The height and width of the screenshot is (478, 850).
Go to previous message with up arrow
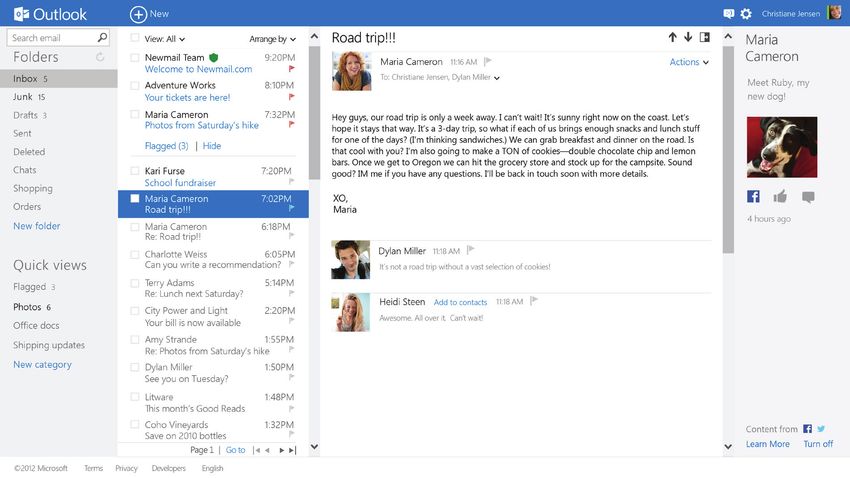(672, 37)
